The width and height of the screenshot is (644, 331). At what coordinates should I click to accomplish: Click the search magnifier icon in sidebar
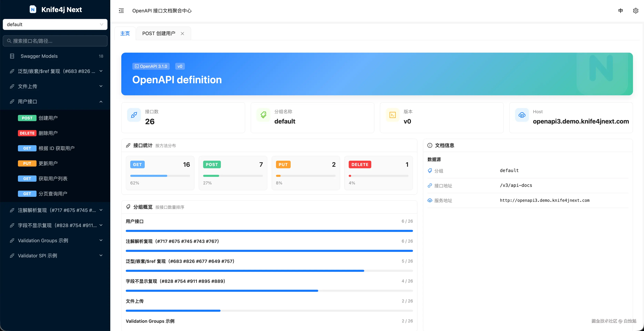(x=9, y=41)
